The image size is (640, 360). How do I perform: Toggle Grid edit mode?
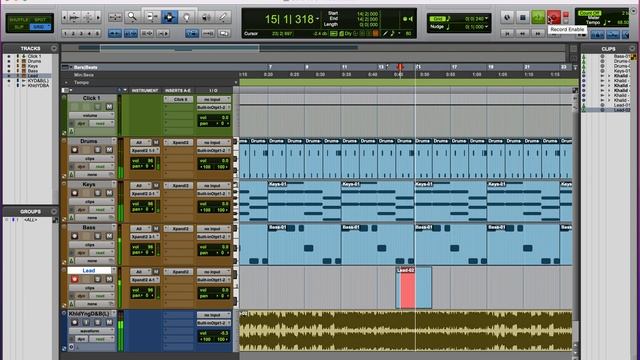pos(40,27)
